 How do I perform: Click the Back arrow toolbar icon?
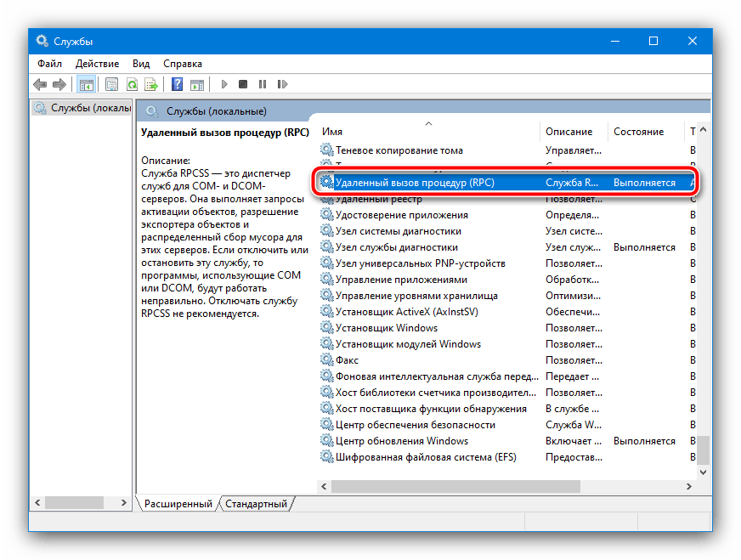coord(40,85)
